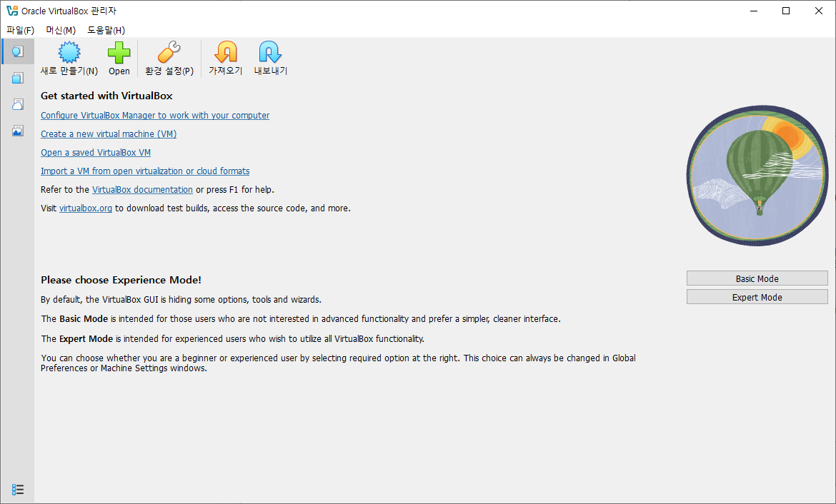Click the hot-air balloon illustration
The width and height of the screenshot is (836, 504).
757,176
